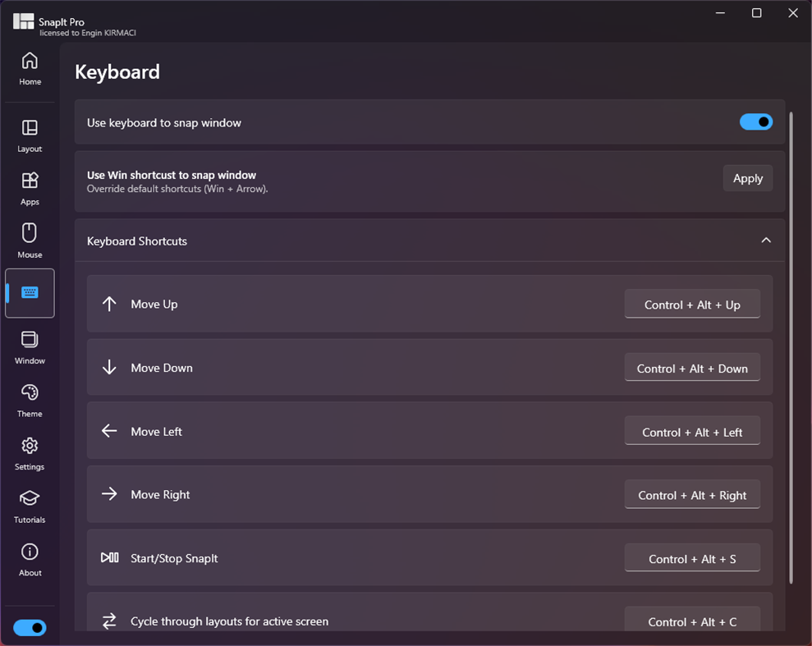Apply the Win shortcut override
The height and width of the screenshot is (646, 812).
pyautogui.click(x=747, y=177)
